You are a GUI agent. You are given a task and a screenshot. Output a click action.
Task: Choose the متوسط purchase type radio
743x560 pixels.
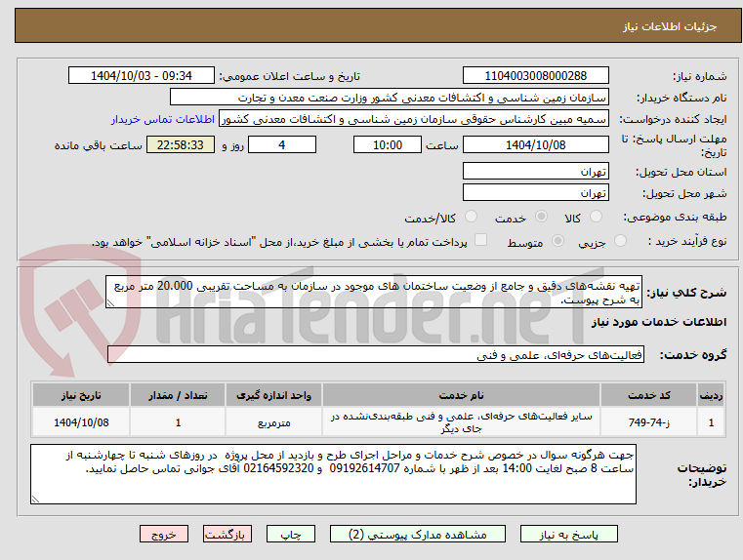(558, 241)
